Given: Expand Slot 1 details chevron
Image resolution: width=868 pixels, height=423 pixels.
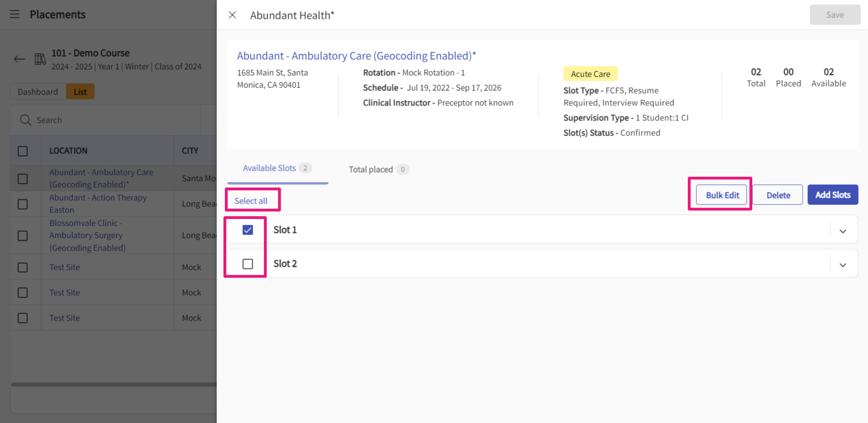Looking at the screenshot, I should point(843,231).
